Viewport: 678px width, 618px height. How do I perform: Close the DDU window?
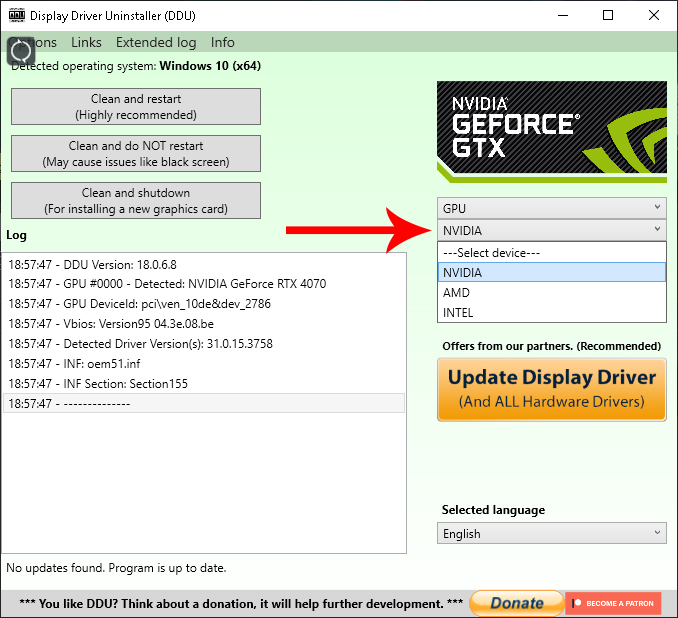[654, 16]
